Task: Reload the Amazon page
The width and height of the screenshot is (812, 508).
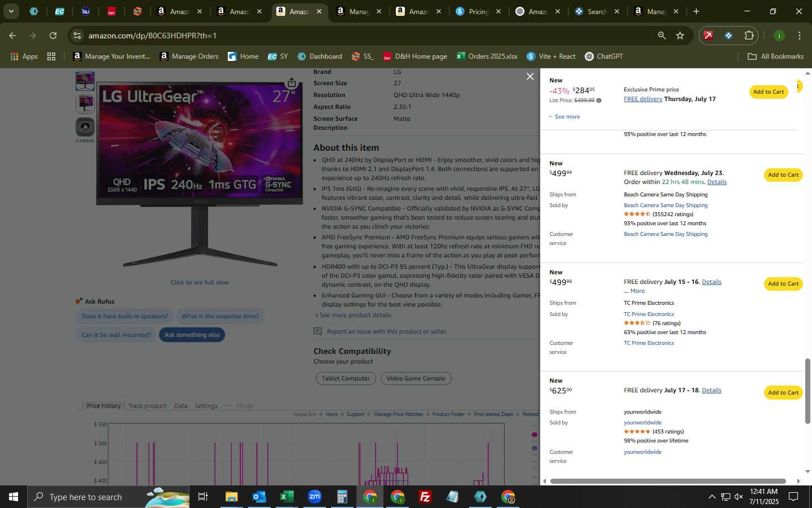Action: point(53,36)
